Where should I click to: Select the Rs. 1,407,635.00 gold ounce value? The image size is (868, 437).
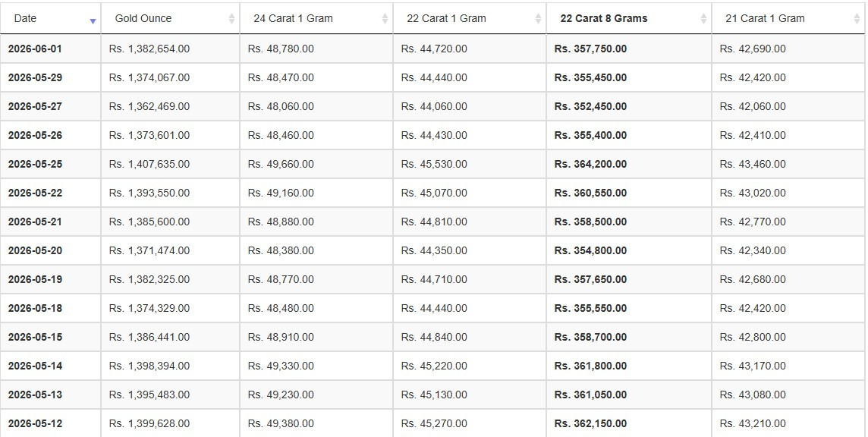click(x=149, y=164)
